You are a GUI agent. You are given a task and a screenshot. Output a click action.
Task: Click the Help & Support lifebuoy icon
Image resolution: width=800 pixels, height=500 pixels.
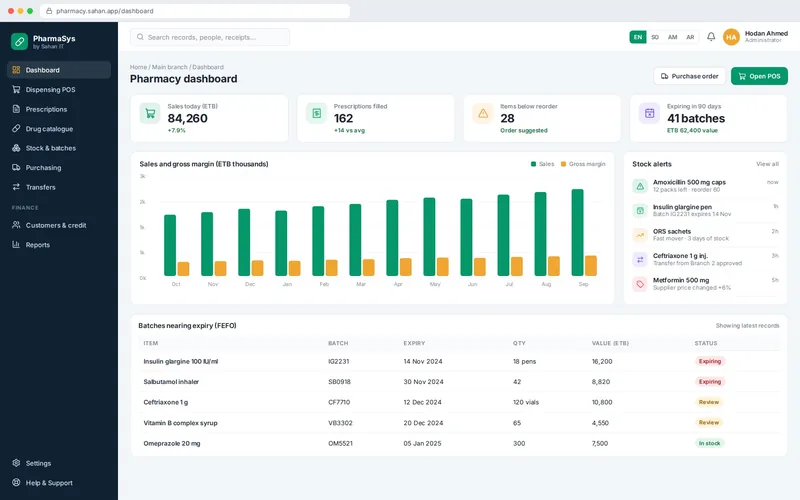coord(16,482)
